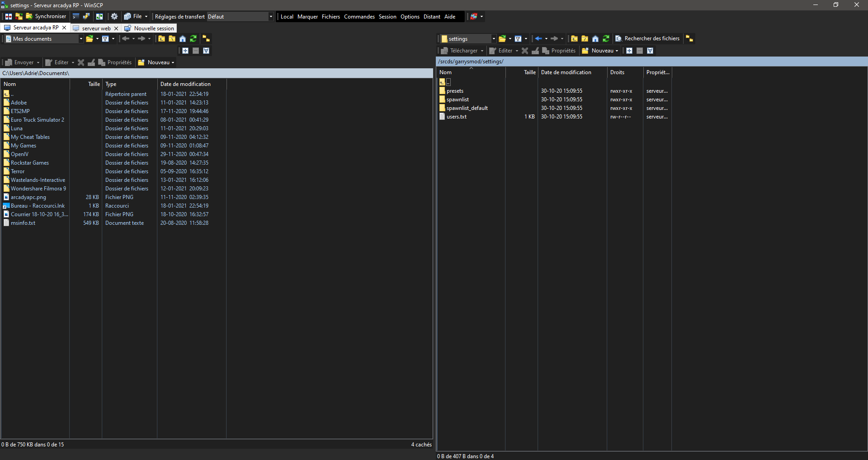Go to home directory in local panel
868x460 pixels.
[x=183, y=39]
